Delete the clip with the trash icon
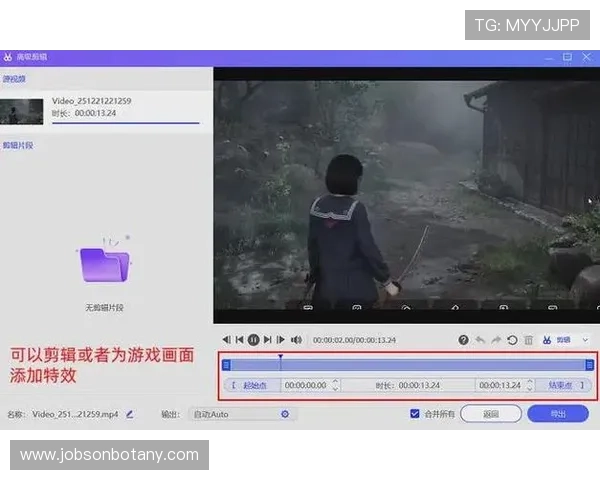Viewport: 600px width, 480px height. click(528, 340)
